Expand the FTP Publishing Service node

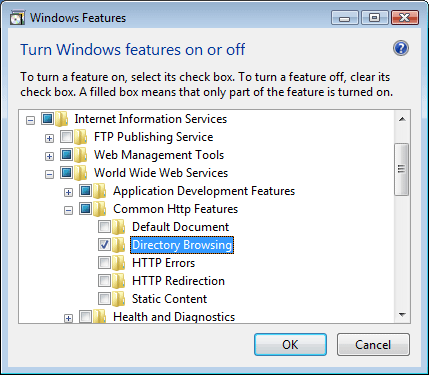49,138
